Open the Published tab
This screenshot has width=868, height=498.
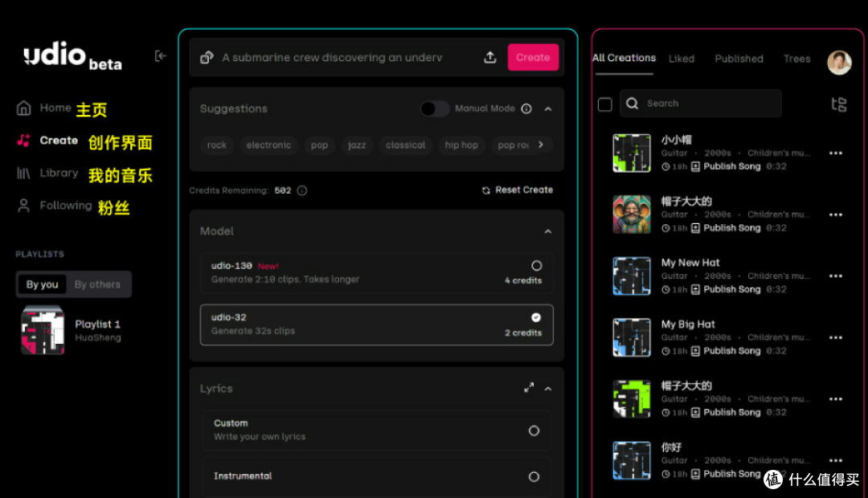739,59
